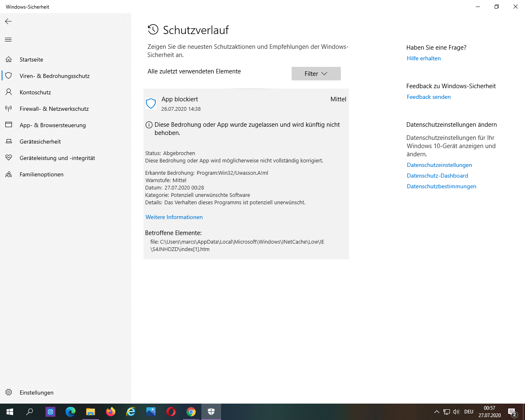This screenshot has height=420, width=525.
Task: Click Windows Security shield in taskbar
Action: click(x=211, y=412)
